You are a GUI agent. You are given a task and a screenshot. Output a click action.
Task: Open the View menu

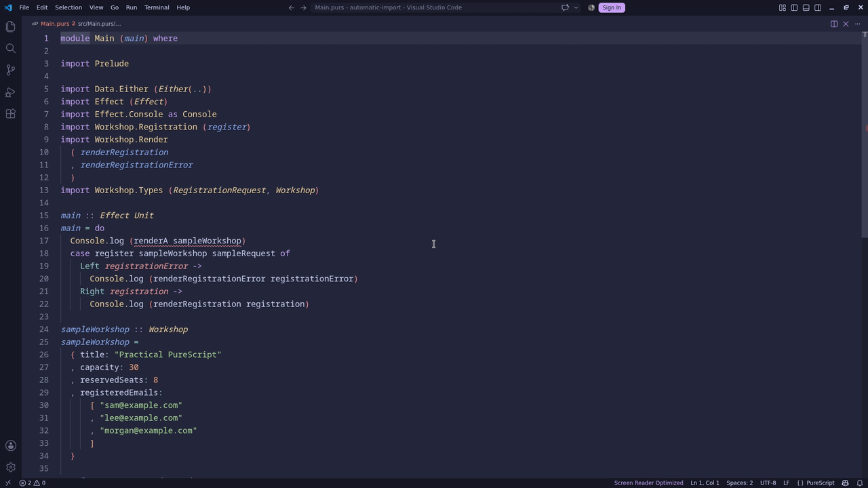pyautogui.click(x=96, y=7)
